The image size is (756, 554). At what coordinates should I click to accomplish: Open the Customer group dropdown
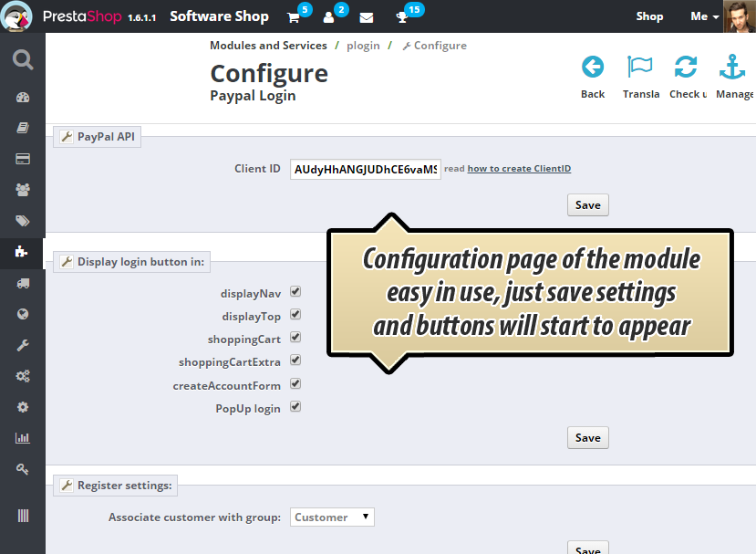pos(332,517)
